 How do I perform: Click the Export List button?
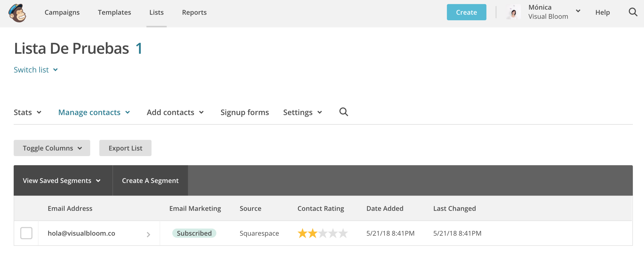point(125,148)
